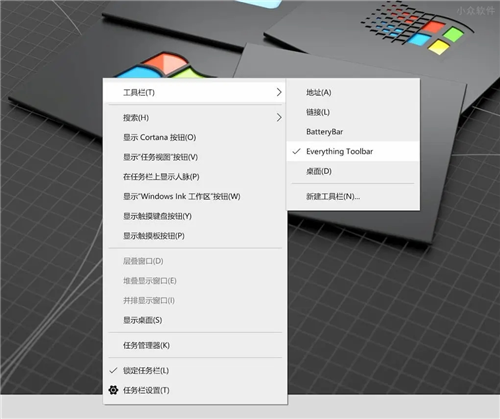The width and height of the screenshot is (500, 419).
Task: Open 任务管理器(K) Task Manager
Action: 195,345
